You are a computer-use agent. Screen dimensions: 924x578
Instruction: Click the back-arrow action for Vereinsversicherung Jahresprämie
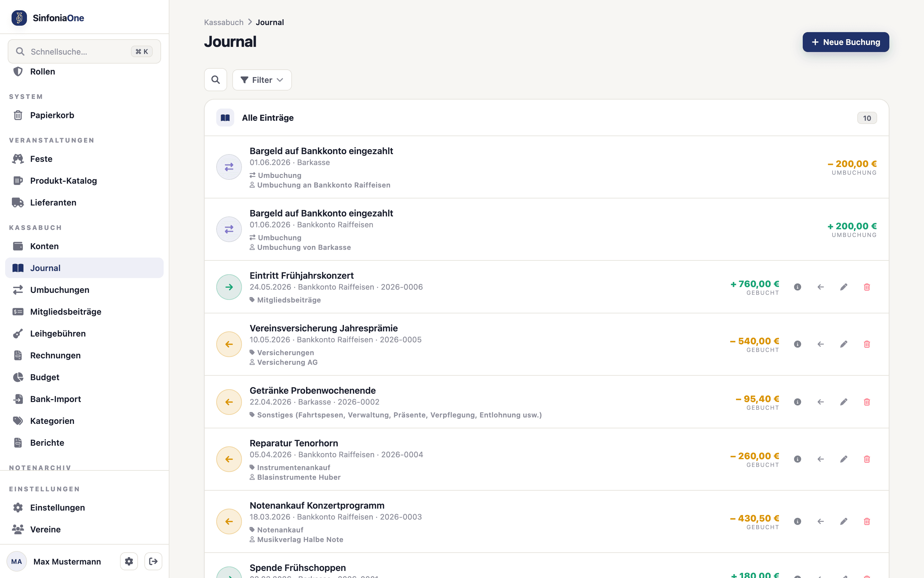pyautogui.click(x=820, y=344)
